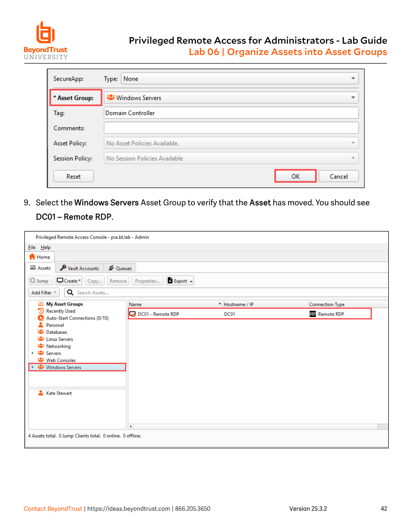Open the Session Policy dropdown
The width and height of the screenshot is (411, 532).
click(x=231, y=158)
